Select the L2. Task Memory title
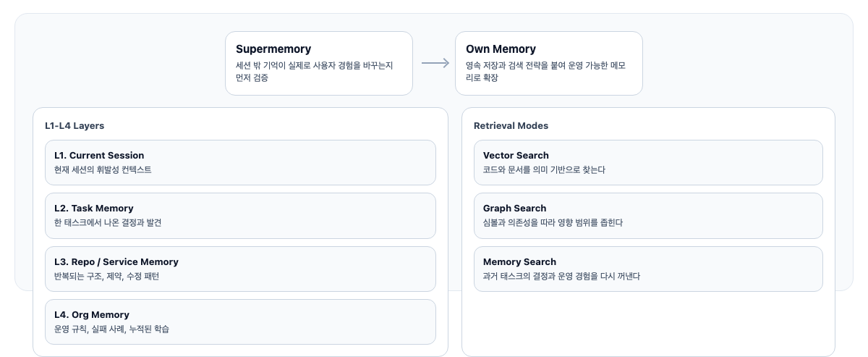The height and width of the screenshot is (357, 868). click(94, 208)
